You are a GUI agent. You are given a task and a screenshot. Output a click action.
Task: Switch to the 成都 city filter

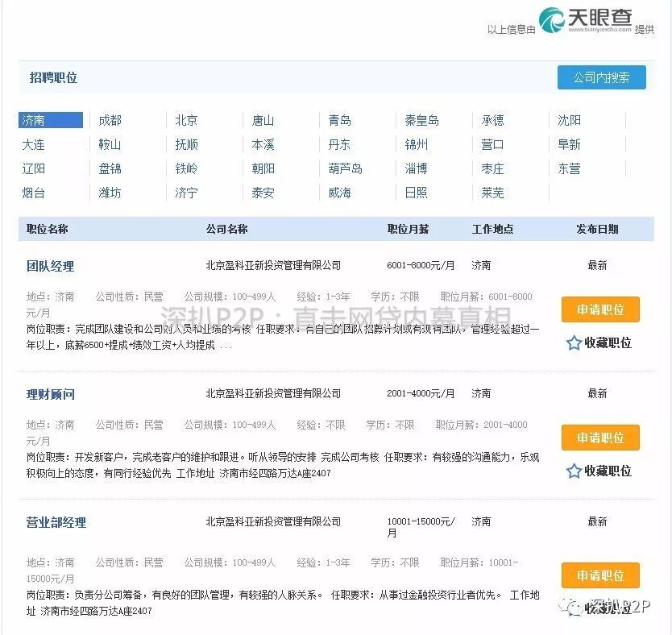point(110,120)
